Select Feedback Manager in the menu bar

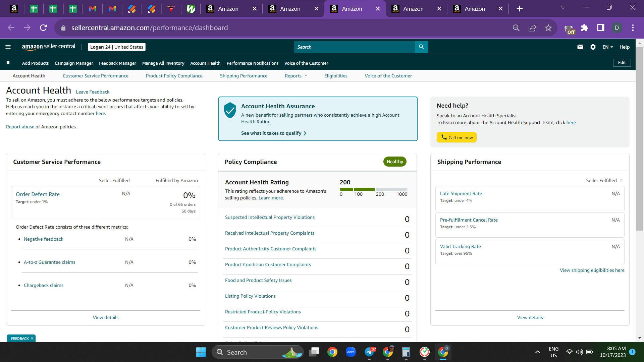(117, 63)
